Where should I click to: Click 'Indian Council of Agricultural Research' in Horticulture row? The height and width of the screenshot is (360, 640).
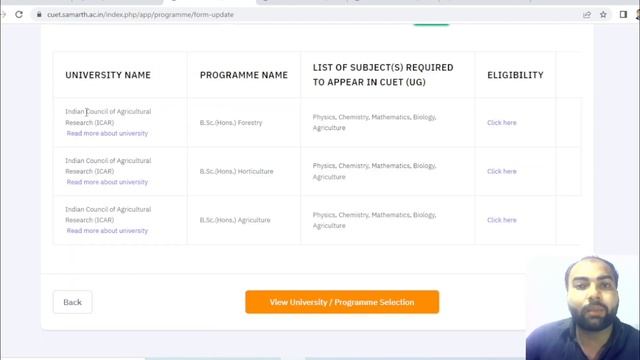click(108, 166)
